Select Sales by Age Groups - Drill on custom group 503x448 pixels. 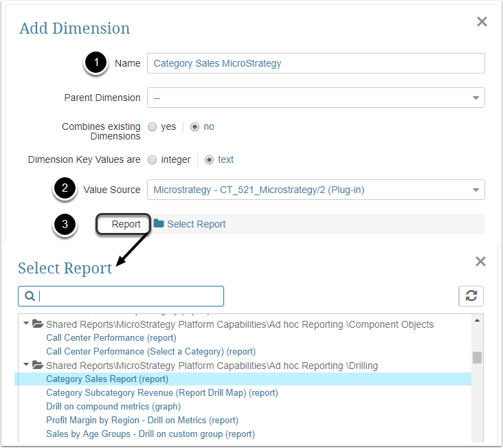click(x=150, y=434)
